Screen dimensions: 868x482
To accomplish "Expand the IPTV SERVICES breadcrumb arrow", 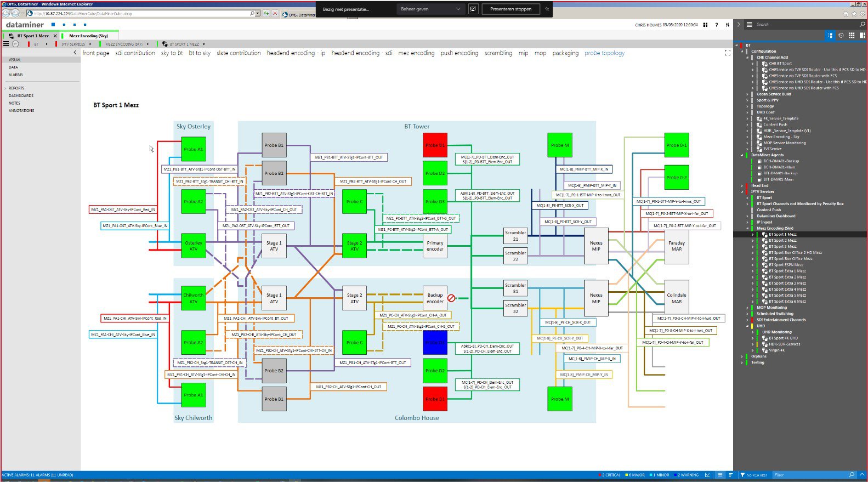I will point(90,44).
